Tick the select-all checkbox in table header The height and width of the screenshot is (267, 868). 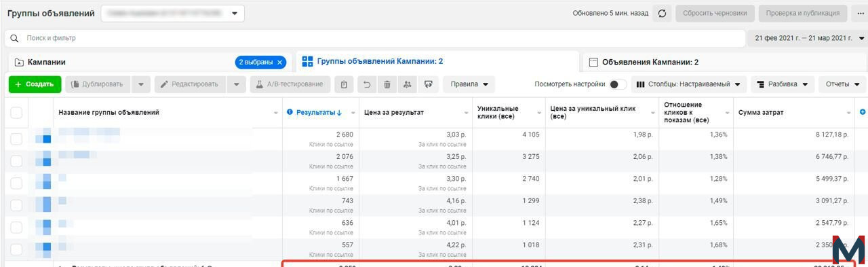pos(16,113)
